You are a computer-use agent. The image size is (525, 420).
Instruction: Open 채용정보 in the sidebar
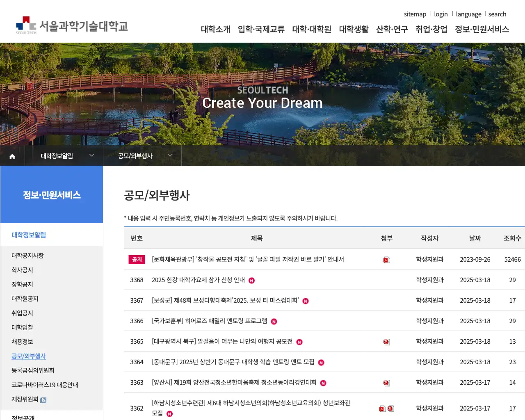[x=22, y=342]
